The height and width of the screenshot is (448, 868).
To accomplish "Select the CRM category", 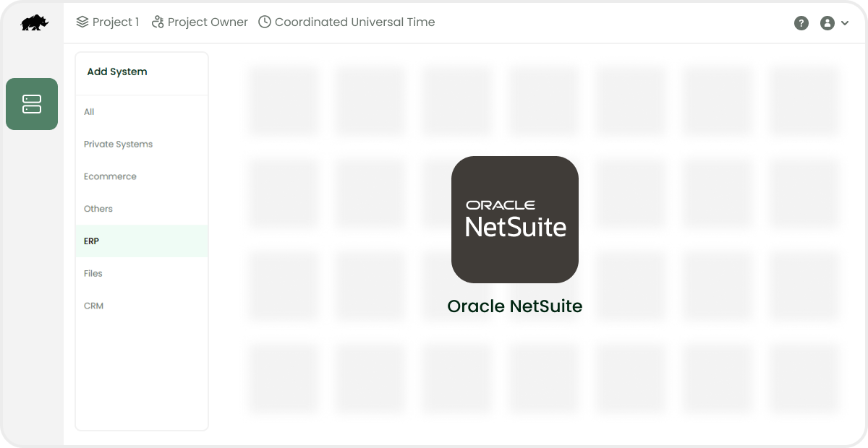I will [94, 306].
